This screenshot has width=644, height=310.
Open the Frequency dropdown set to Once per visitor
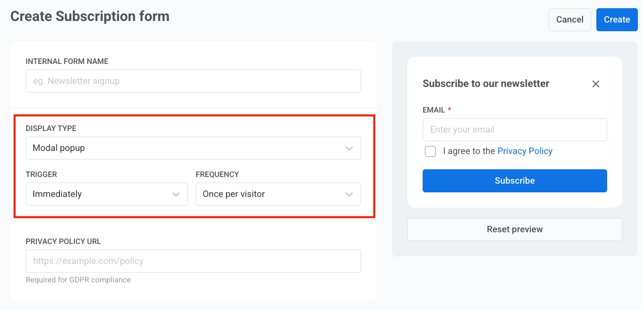[x=278, y=194]
